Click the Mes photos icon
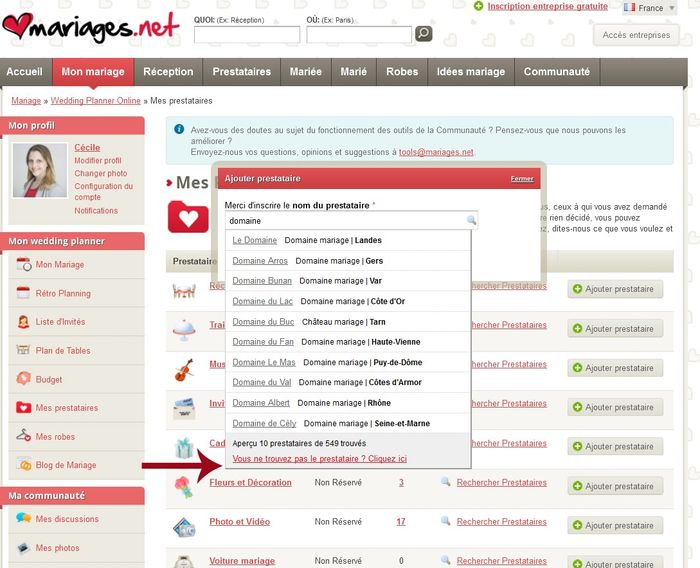This screenshot has width=700, height=568. click(23, 547)
